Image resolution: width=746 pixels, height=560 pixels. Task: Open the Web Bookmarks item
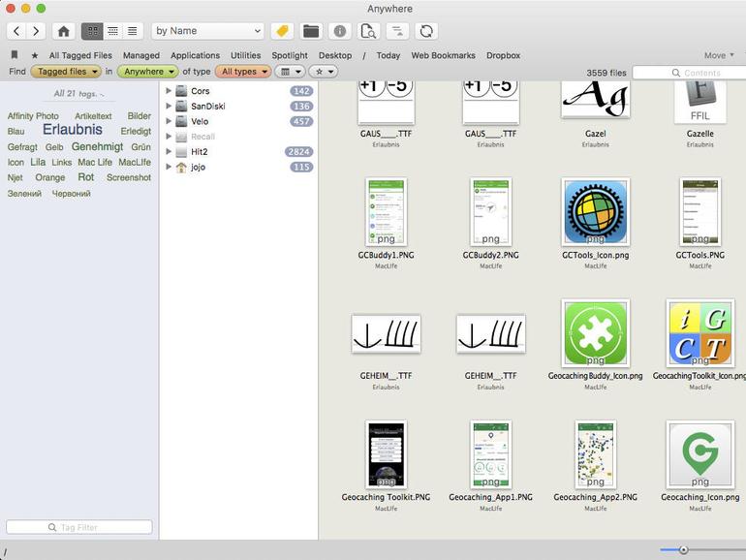pos(443,55)
